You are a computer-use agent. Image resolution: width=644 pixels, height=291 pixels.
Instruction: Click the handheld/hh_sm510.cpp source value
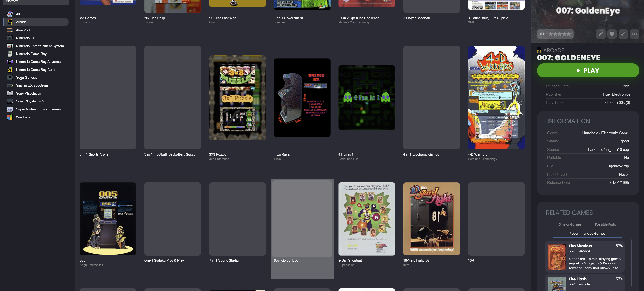coord(608,150)
